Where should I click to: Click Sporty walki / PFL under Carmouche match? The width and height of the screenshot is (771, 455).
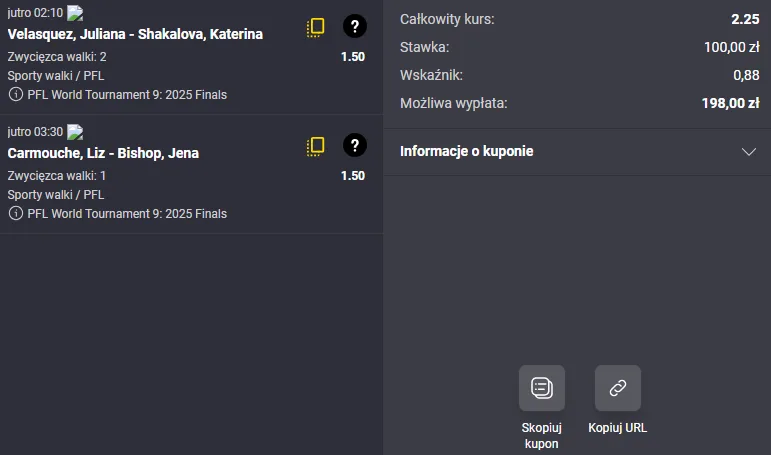[x=56, y=195]
